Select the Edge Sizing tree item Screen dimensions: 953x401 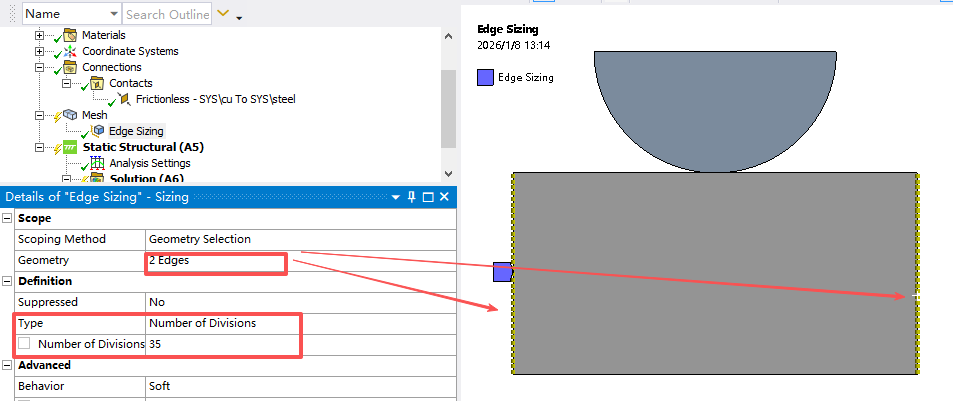(x=136, y=131)
